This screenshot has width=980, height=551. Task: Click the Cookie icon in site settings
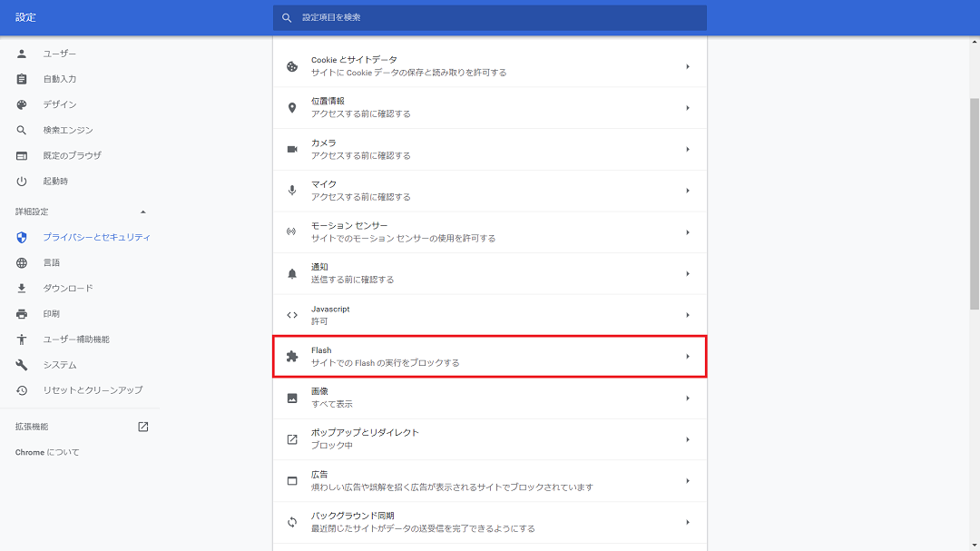coord(292,66)
